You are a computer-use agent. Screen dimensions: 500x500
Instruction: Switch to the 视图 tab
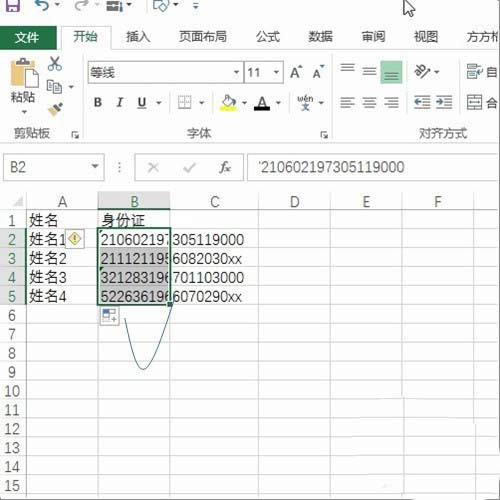point(426,37)
